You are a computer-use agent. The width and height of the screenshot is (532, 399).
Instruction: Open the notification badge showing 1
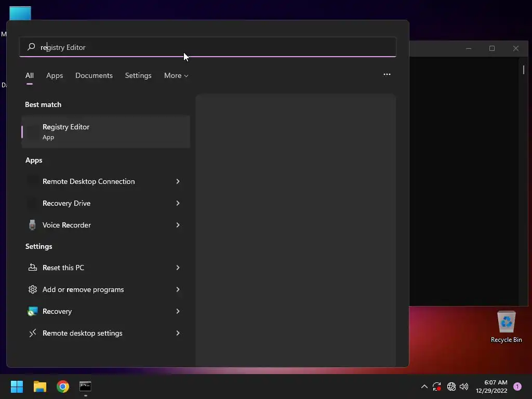click(517, 387)
